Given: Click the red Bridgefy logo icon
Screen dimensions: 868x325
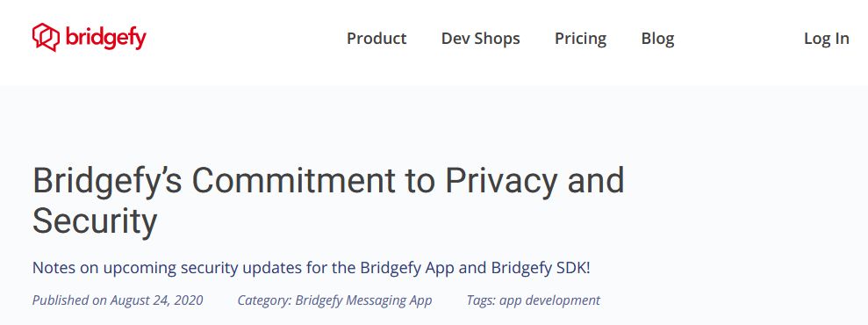Looking at the screenshot, I should 46,37.
